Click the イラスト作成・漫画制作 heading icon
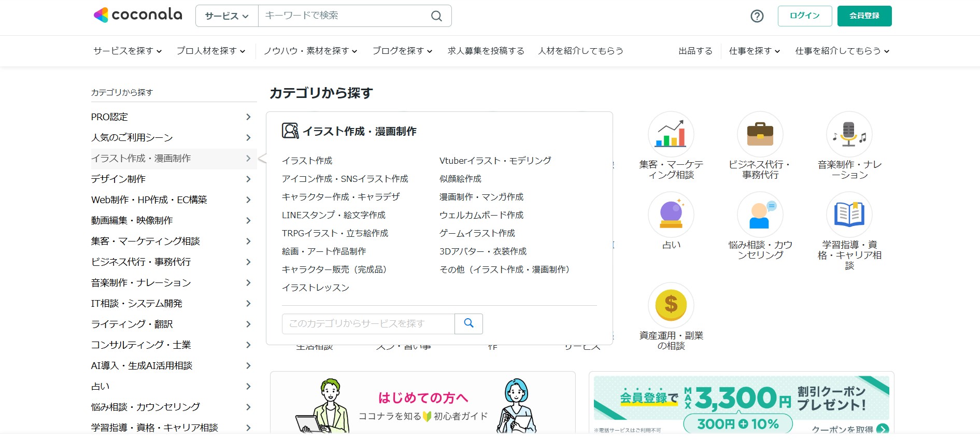The width and height of the screenshot is (980, 440). [x=290, y=131]
